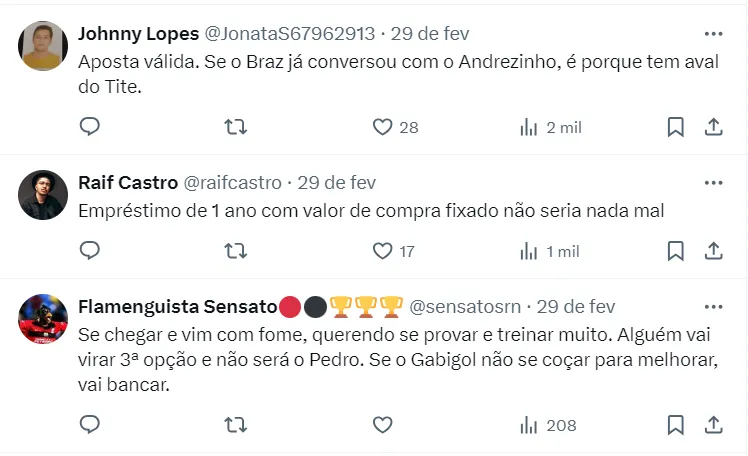The image size is (748, 456).
Task: Share Johnny Lopes's tweet
Action: click(714, 127)
